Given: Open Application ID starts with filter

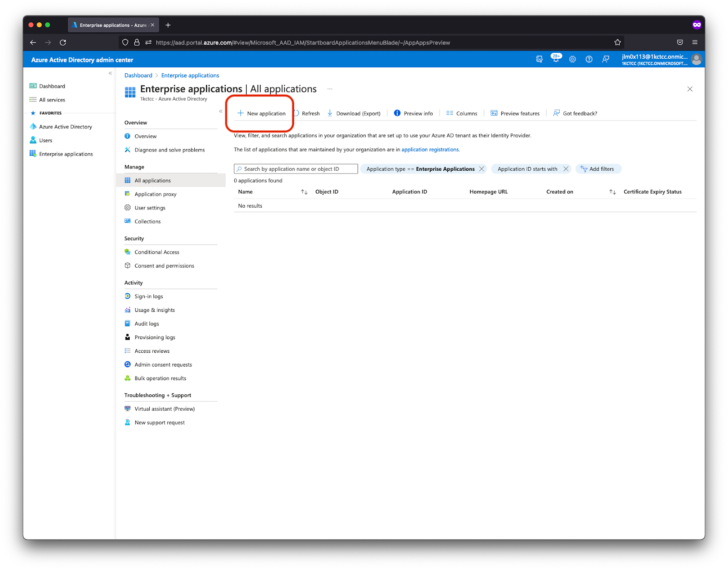Looking at the screenshot, I should coord(527,169).
